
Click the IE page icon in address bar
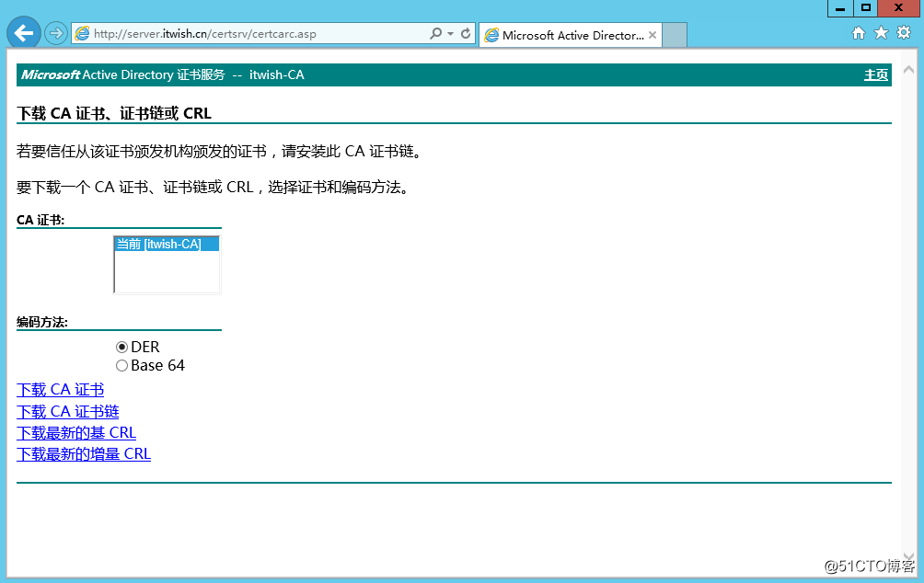pyautogui.click(x=83, y=34)
